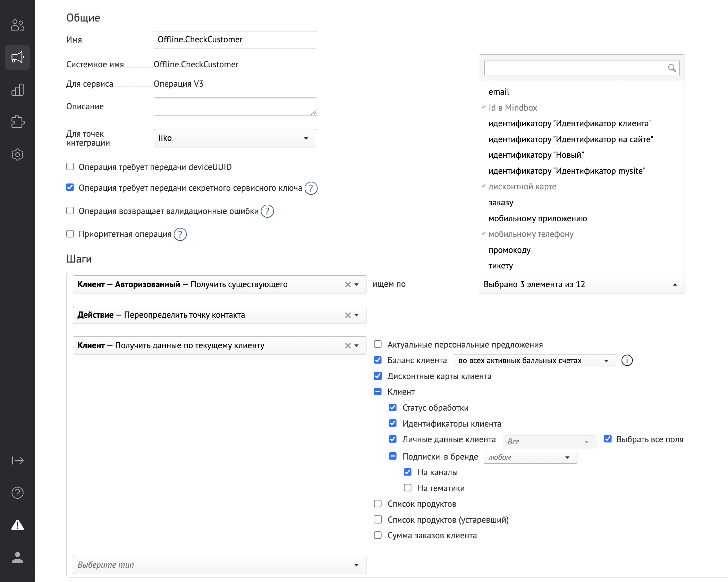
Task: Select 'идентификатору "Идентификатор mysite"' option
Action: coord(582,171)
